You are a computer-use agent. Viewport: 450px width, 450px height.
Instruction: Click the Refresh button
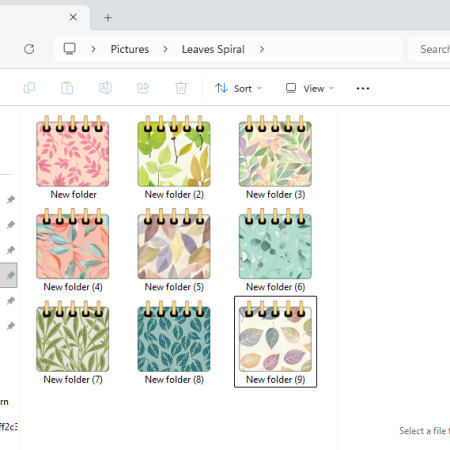point(29,49)
